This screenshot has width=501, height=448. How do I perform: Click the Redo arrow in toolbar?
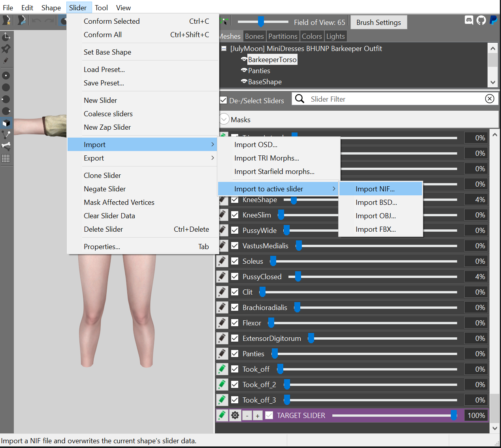[x=49, y=20]
